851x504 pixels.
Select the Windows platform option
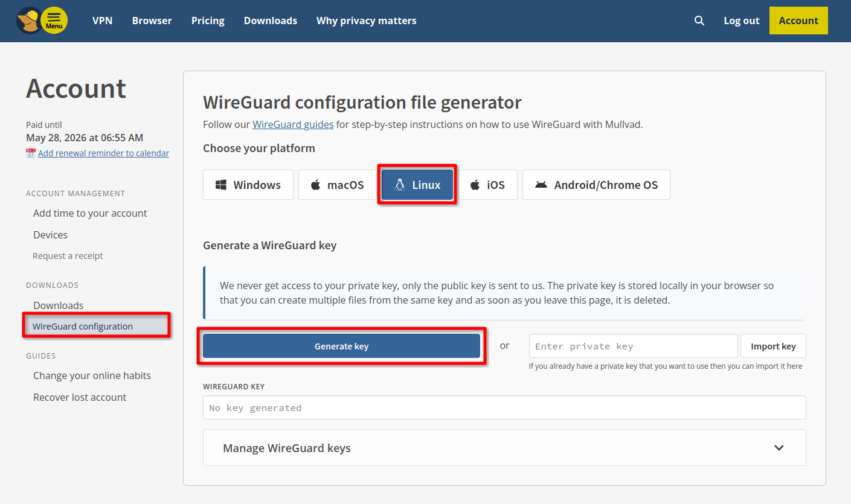248,185
